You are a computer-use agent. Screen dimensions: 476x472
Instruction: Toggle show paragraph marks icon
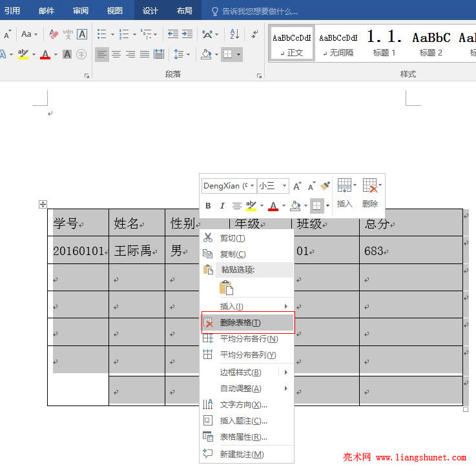(254, 34)
